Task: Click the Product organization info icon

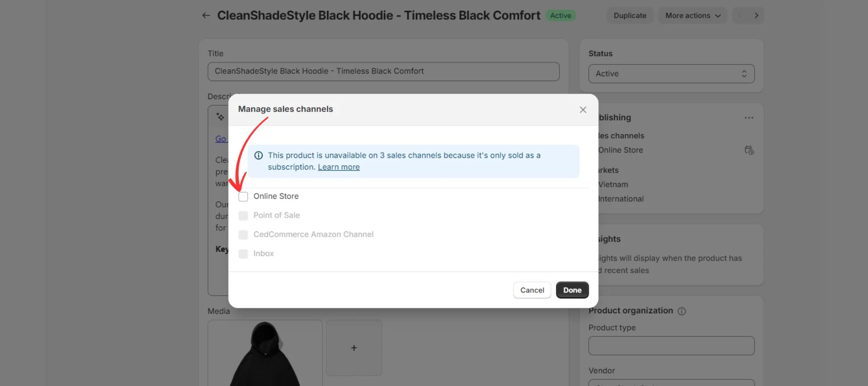Action: 682,311
